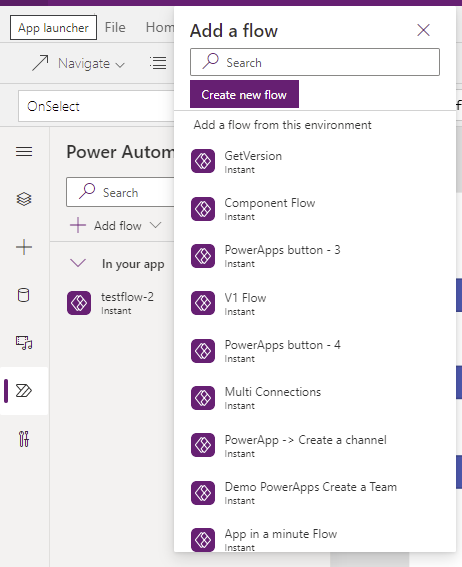462x567 pixels.
Task: Select the GetVersion flow name
Action: point(253,156)
